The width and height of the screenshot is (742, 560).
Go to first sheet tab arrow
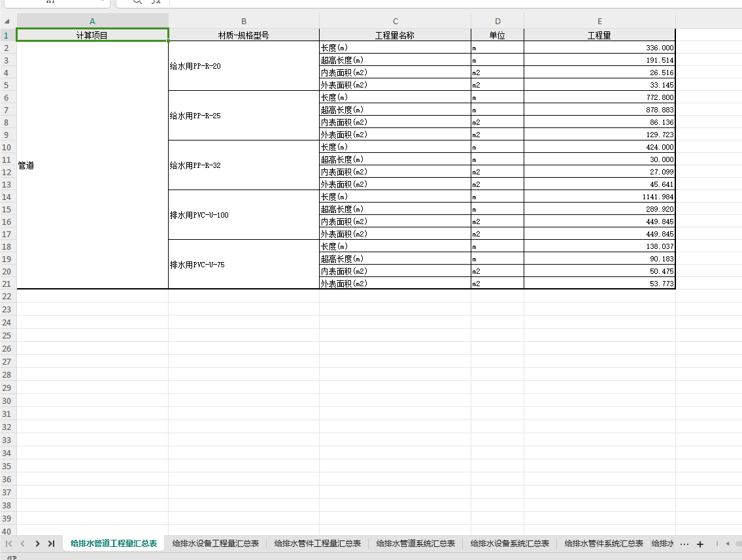9,544
